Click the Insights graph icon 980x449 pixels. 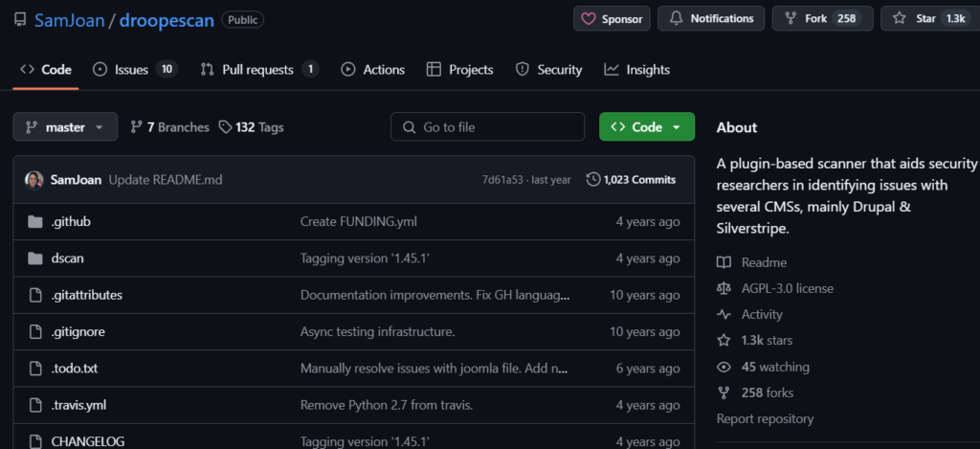pos(612,70)
